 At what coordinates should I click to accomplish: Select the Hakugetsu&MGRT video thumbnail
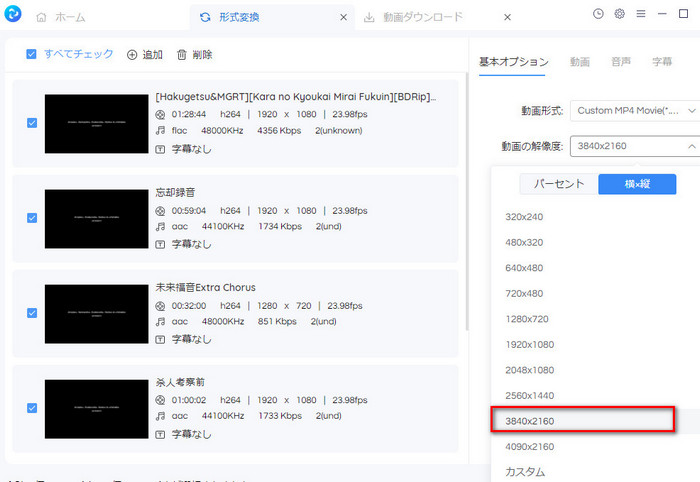[x=96, y=124]
